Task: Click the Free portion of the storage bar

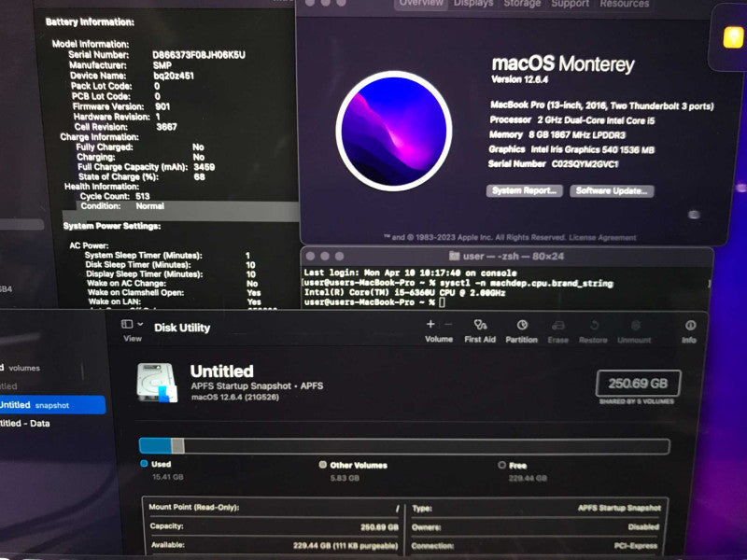Action: coord(427,446)
